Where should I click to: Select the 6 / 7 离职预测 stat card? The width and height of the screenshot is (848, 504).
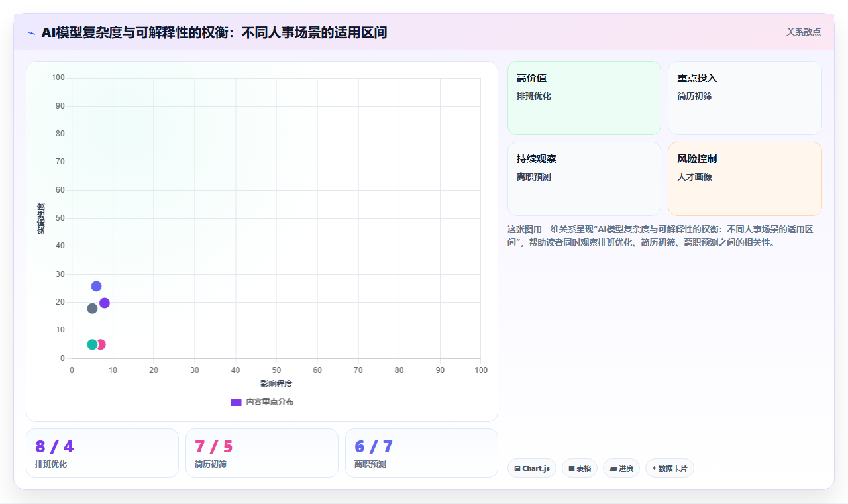(x=421, y=453)
